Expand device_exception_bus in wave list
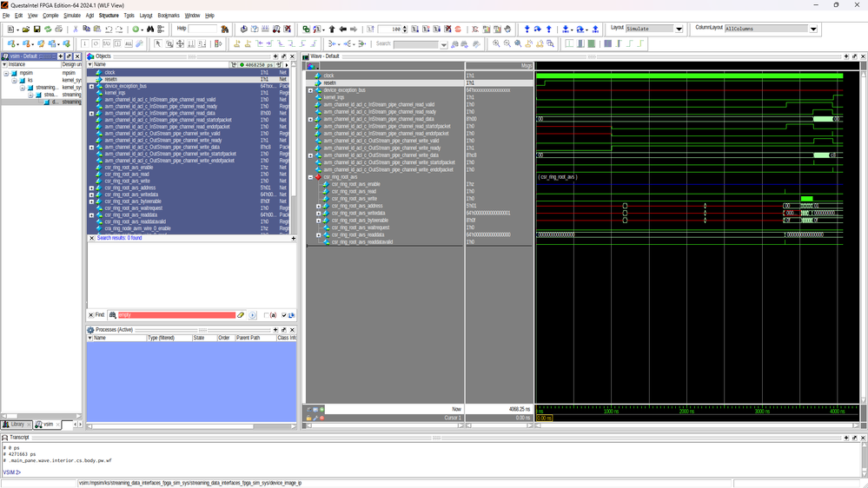The width and height of the screenshot is (868, 488). point(310,90)
